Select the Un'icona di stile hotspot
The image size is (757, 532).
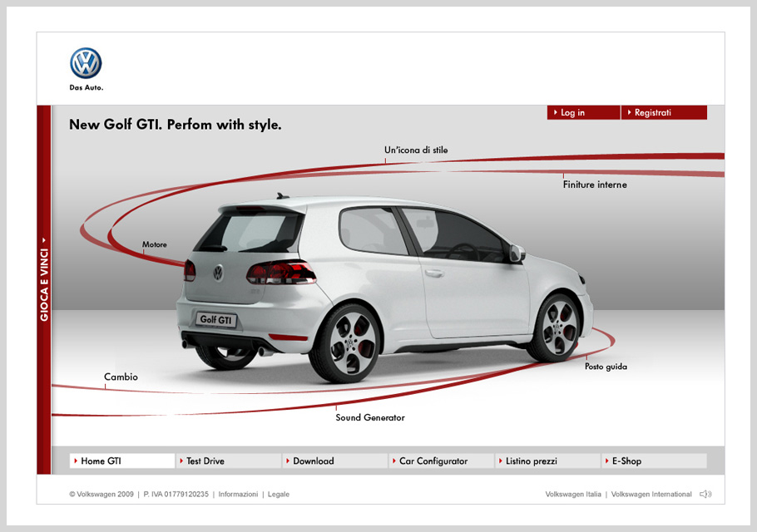(416, 150)
